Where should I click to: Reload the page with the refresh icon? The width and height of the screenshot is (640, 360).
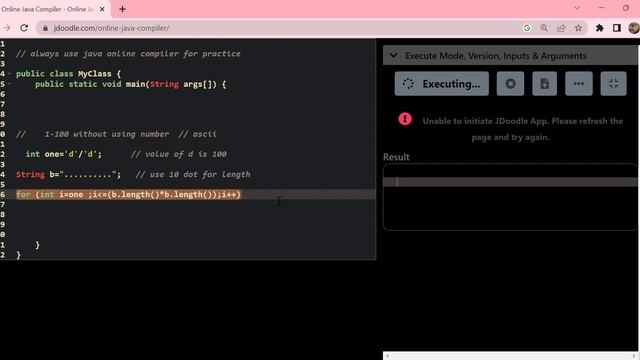click(x=24, y=28)
